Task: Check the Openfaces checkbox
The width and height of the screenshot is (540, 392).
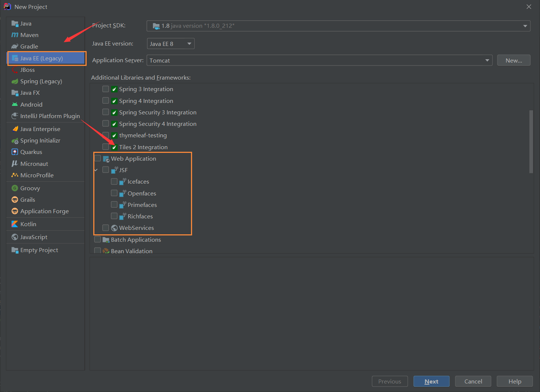Action: (114, 193)
